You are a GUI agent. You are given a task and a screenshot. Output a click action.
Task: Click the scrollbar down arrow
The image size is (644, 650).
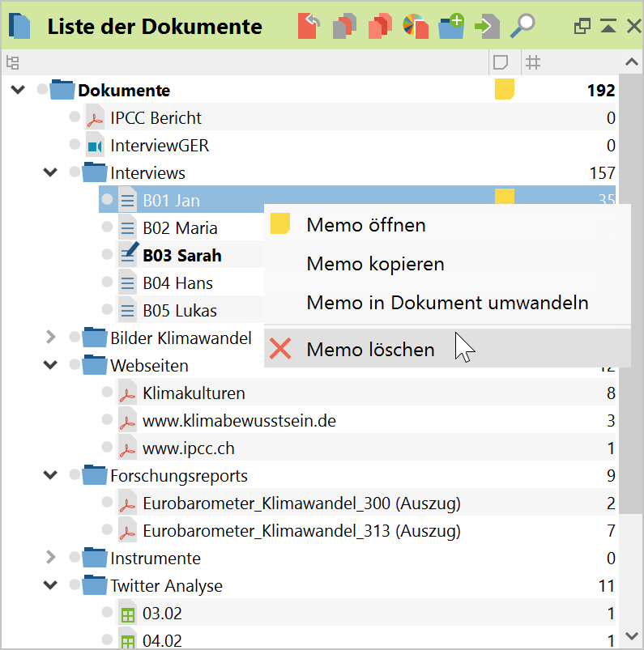pyautogui.click(x=631, y=636)
